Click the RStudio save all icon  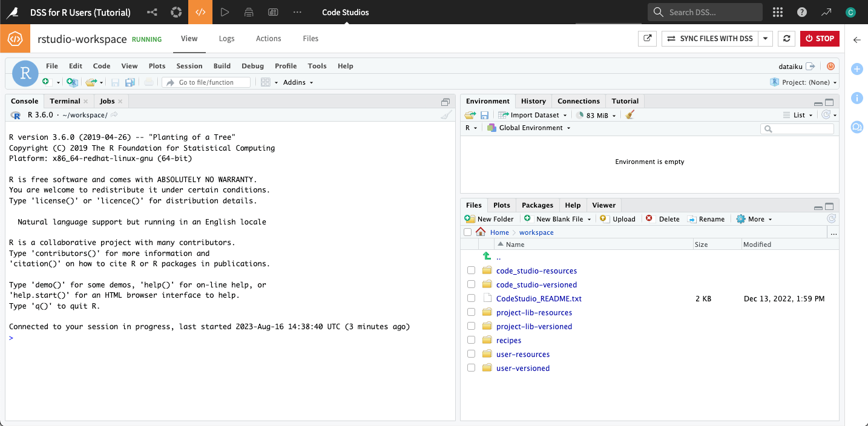[x=130, y=82]
